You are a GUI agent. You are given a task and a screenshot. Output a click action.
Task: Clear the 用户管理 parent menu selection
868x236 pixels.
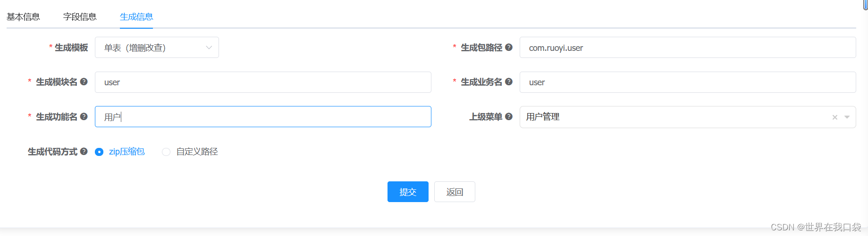pos(834,117)
